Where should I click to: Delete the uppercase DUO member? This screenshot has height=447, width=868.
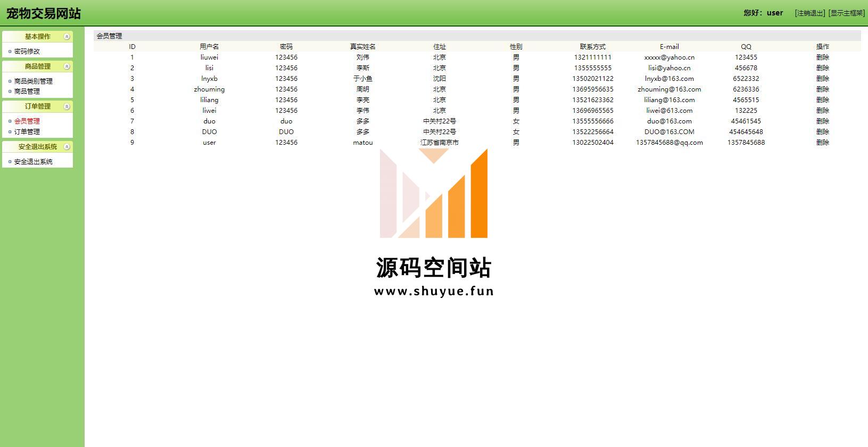tap(823, 132)
